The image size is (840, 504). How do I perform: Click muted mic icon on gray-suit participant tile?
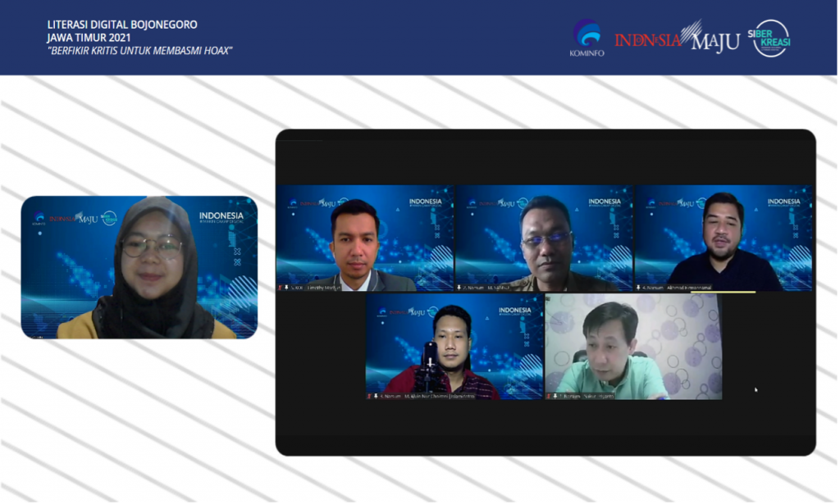(x=281, y=288)
